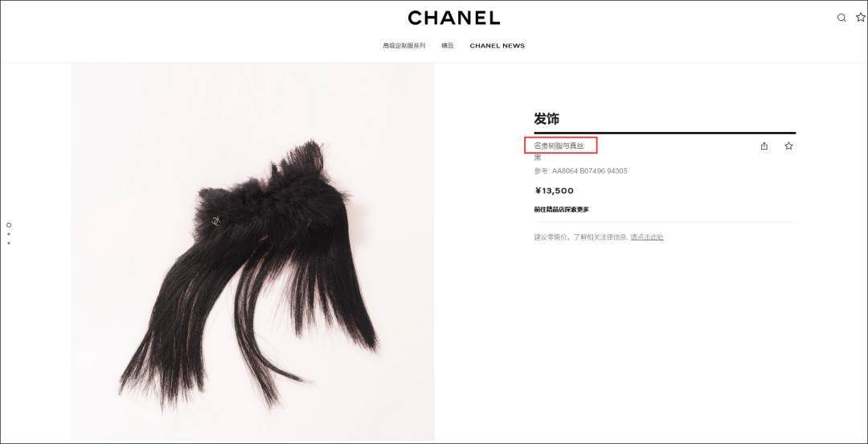Open the 精品 menu item

[448, 46]
